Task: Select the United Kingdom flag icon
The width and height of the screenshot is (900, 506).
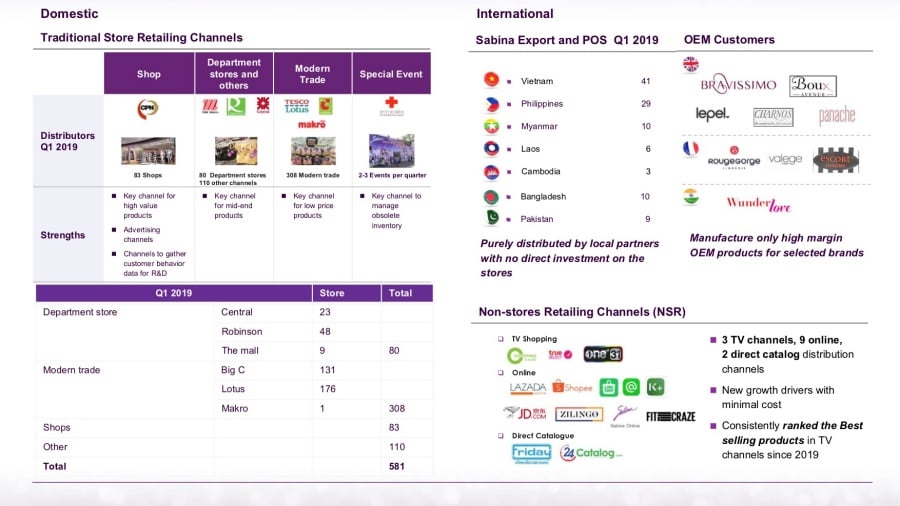Action: click(x=690, y=64)
